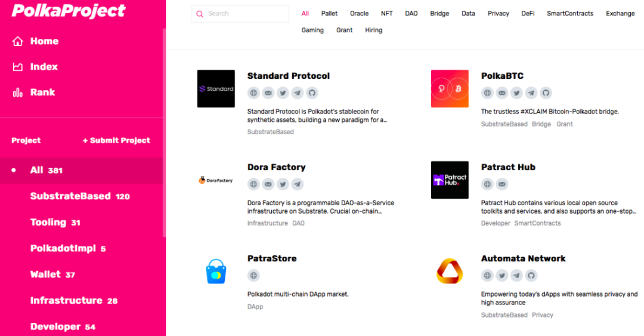644x336 pixels.
Task: Select the NFT category filter
Action: [387, 14]
